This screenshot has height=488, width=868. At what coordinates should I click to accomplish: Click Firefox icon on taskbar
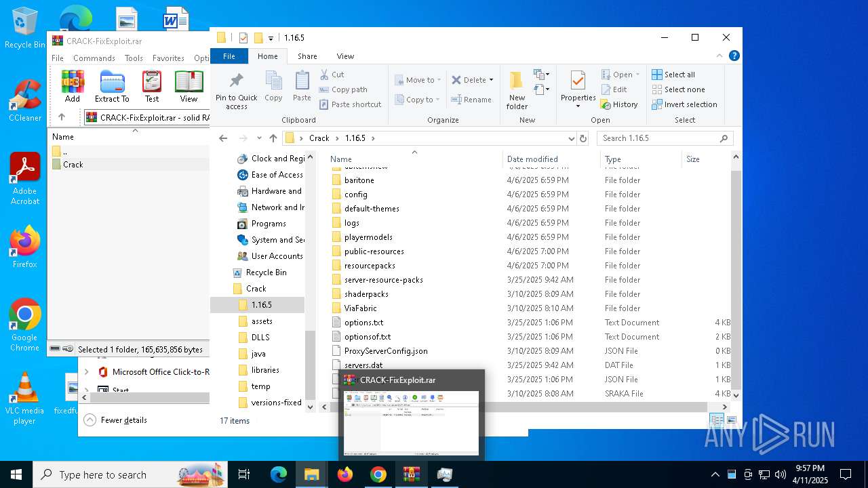[345, 474]
